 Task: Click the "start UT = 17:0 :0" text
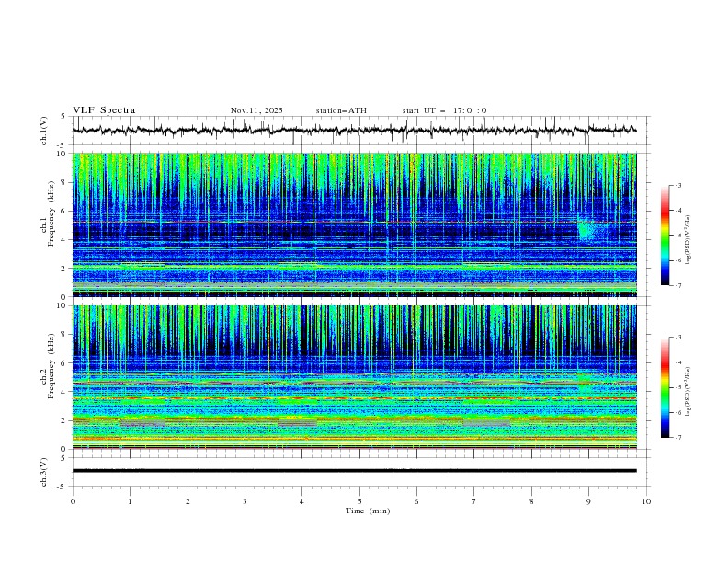(x=444, y=110)
